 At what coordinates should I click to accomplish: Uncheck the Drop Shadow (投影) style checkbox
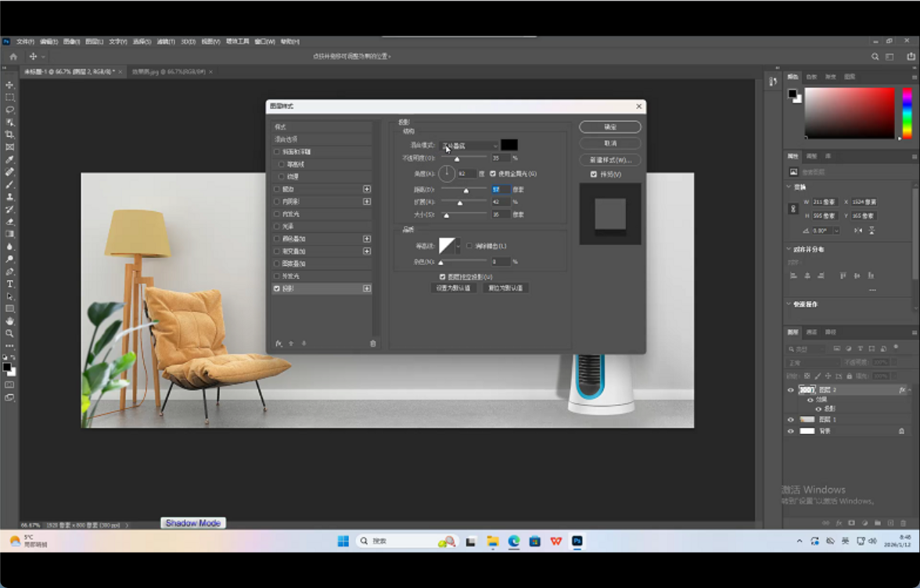(277, 289)
